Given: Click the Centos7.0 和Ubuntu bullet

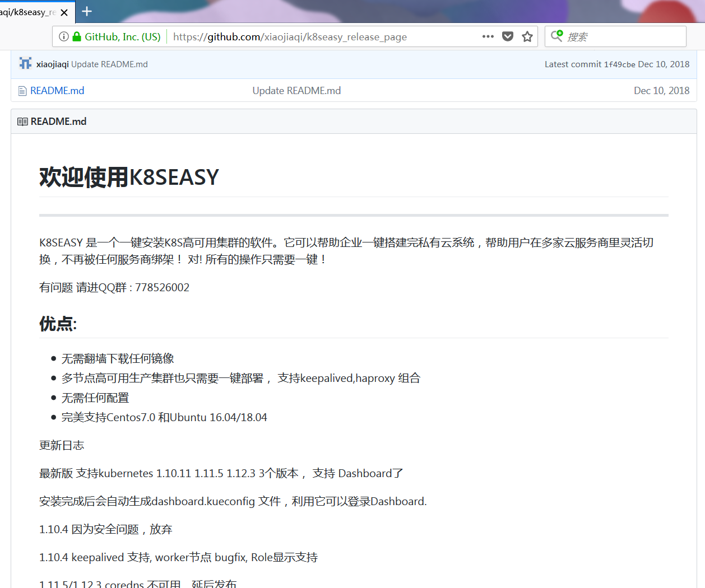Looking at the screenshot, I should (164, 417).
